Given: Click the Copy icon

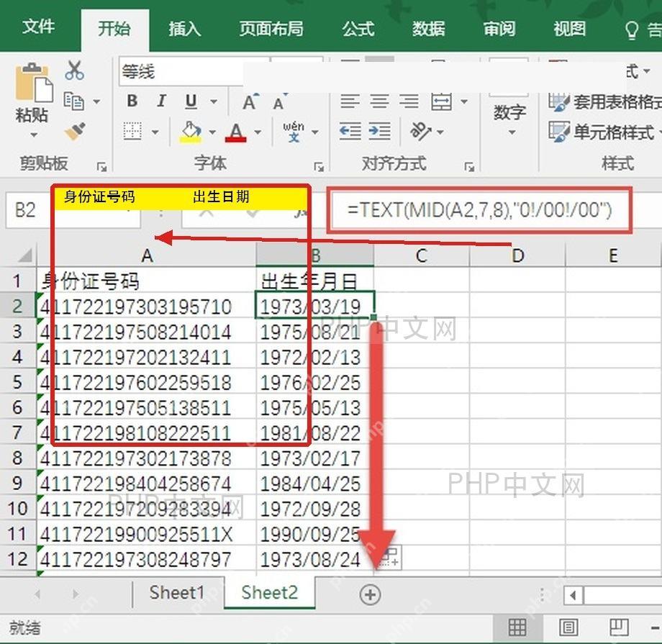Looking at the screenshot, I should click(x=73, y=101).
